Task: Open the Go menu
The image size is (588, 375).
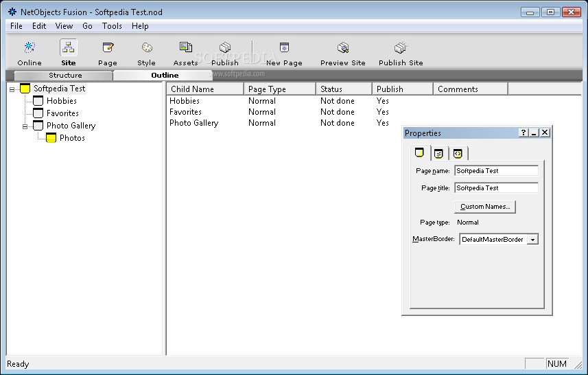Action: point(87,26)
